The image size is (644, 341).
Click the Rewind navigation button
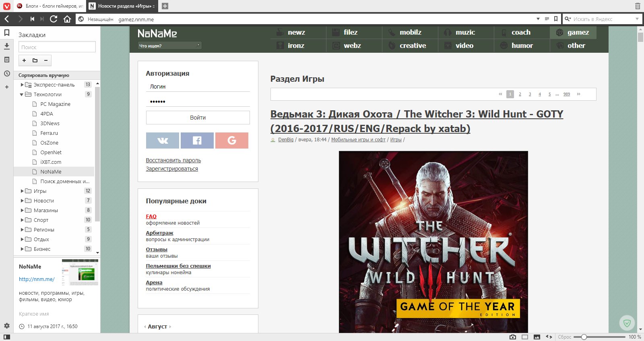(x=32, y=19)
